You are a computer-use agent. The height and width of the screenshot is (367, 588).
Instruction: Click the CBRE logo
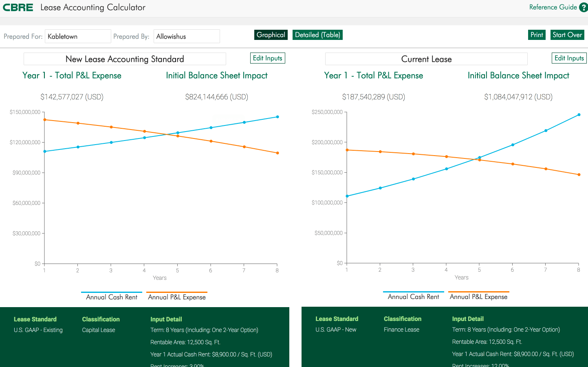18,7
